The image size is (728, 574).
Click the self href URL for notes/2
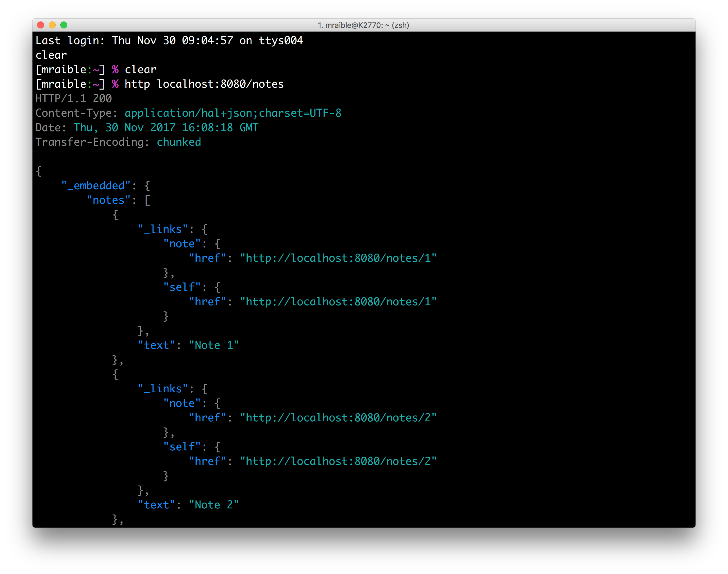(338, 461)
